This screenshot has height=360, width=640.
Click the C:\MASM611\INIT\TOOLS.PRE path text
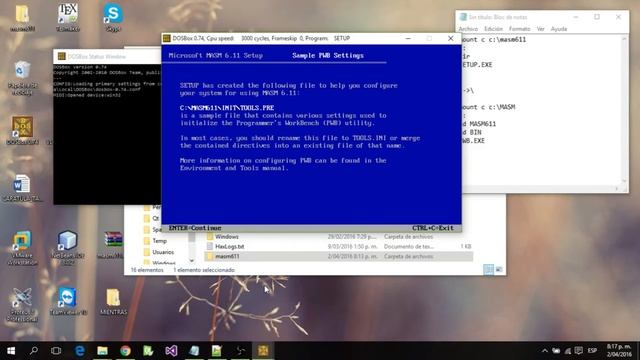(x=227, y=108)
